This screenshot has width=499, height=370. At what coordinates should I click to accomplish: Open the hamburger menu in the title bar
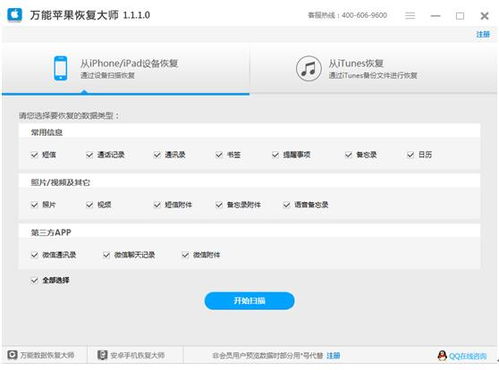pyautogui.click(x=410, y=16)
